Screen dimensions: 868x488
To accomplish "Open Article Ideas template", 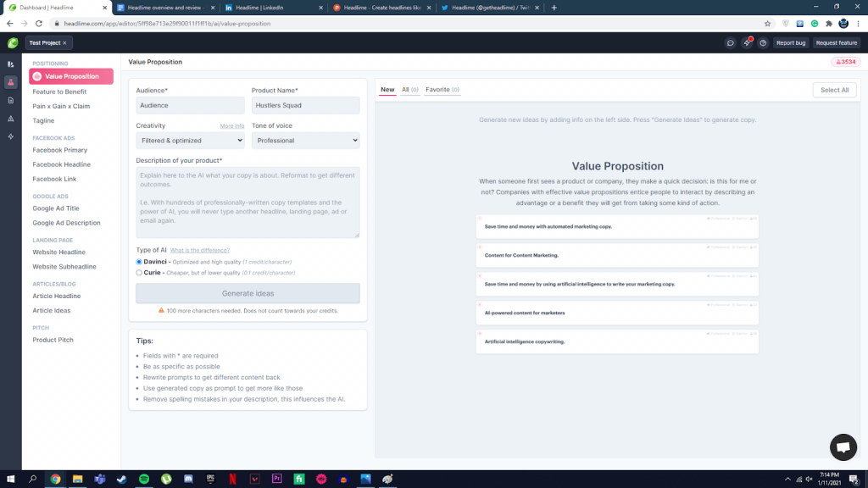I will pyautogui.click(x=52, y=310).
